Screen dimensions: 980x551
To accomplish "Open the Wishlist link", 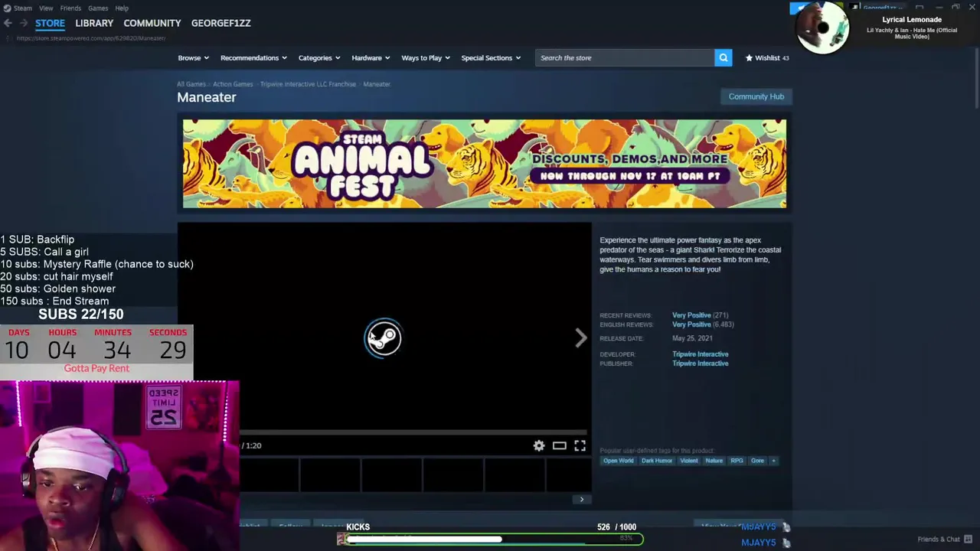I will [x=767, y=57].
